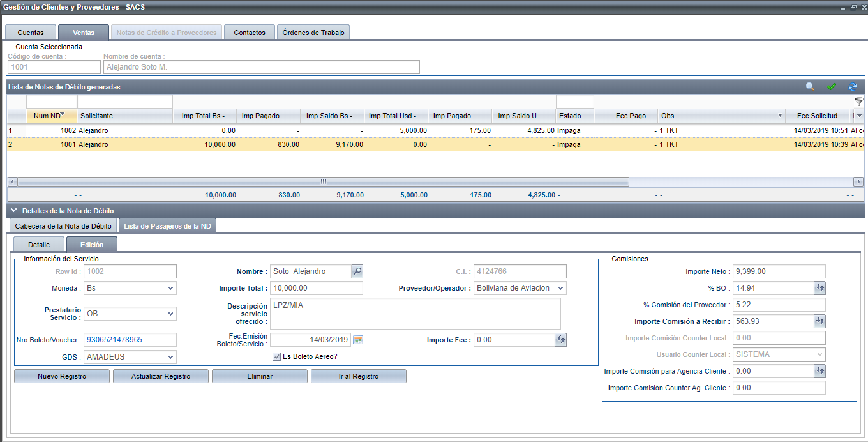Open the Cabecera de la Nota de Débito tab
The width and height of the screenshot is (868, 442).
[63, 226]
